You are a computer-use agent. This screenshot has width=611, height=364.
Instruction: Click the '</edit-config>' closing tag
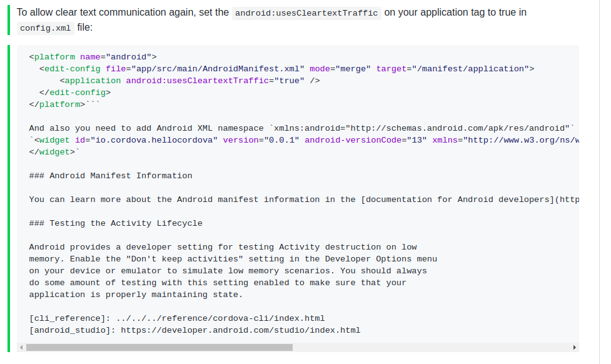75,93
